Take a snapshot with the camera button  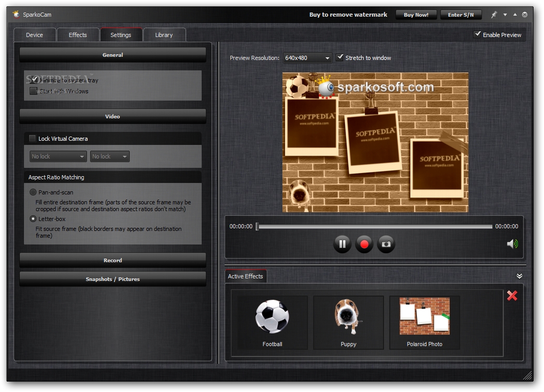[x=386, y=244]
